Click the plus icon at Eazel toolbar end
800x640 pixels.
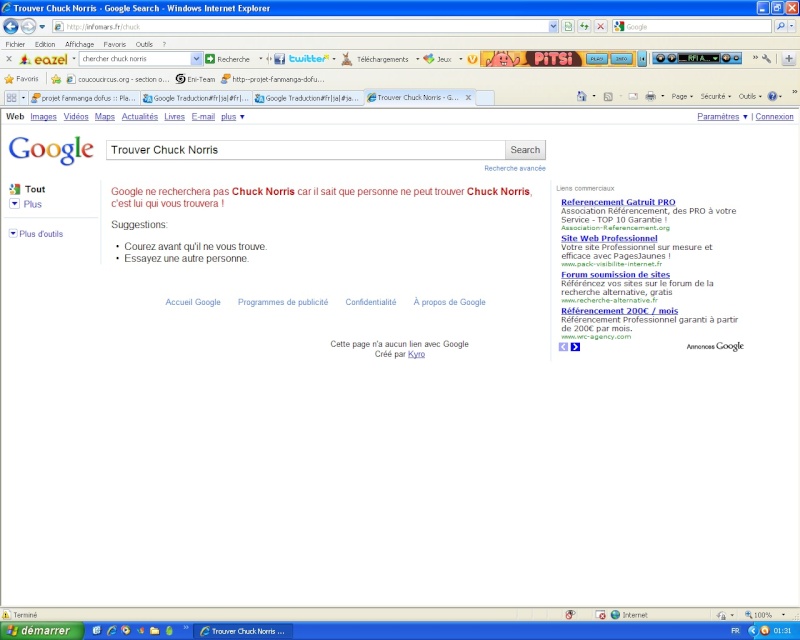tap(789, 59)
